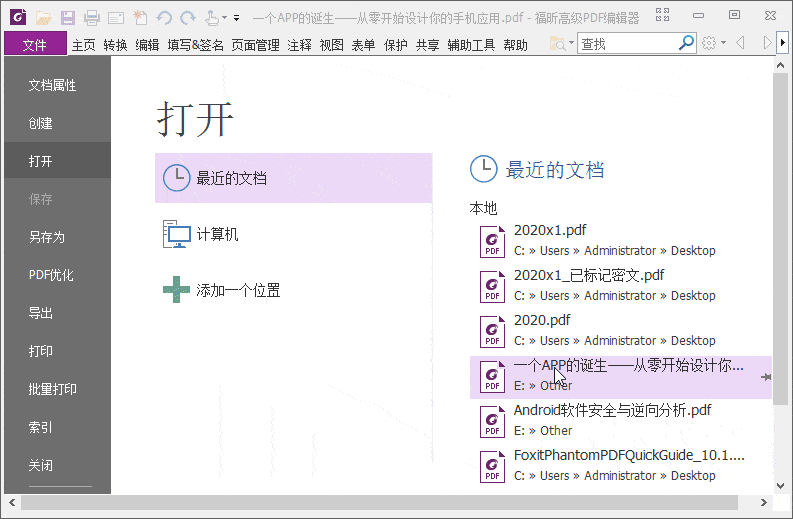
Task: Open the search settings gear dropdown
Action: pyautogui.click(x=713, y=43)
